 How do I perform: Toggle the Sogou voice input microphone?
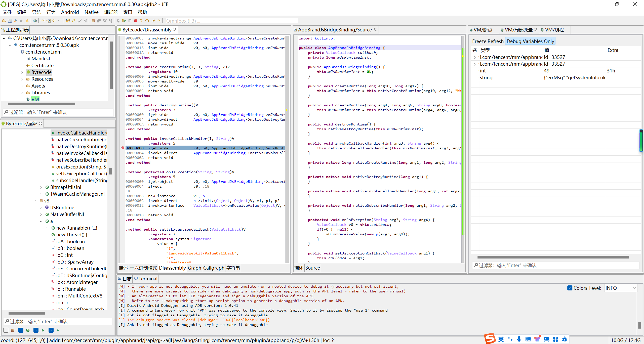[519, 339]
